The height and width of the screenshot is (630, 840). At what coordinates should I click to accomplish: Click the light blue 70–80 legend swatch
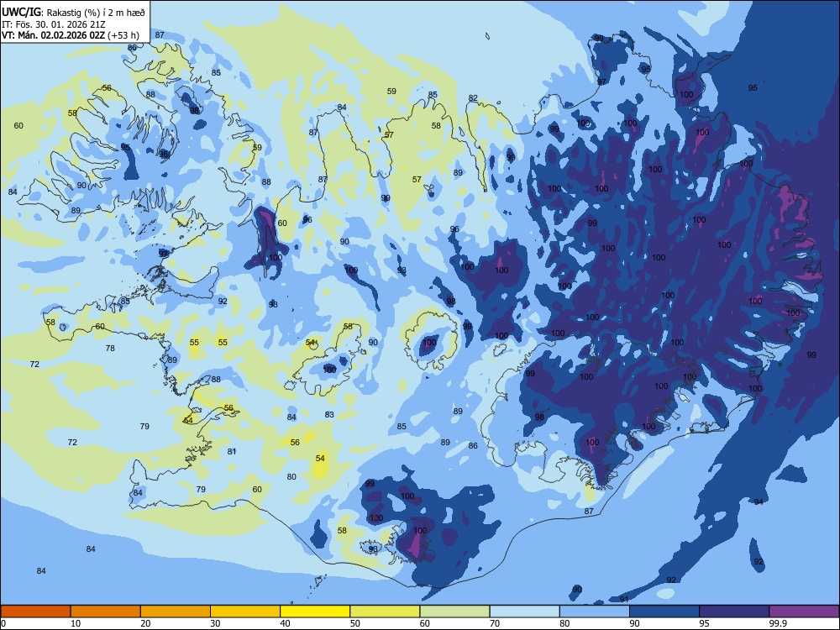pos(524,612)
